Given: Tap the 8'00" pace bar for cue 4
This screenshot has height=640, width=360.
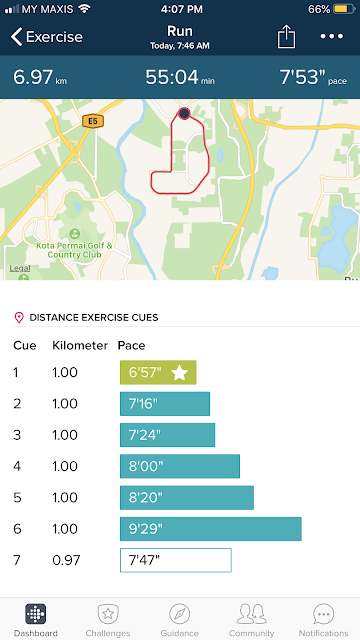Looking at the screenshot, I should [x=180, y=466].
